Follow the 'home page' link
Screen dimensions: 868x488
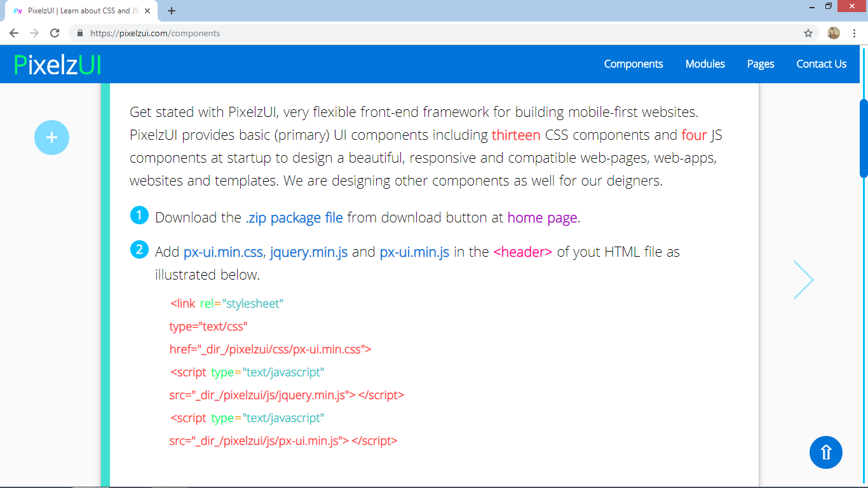point(542,217)
